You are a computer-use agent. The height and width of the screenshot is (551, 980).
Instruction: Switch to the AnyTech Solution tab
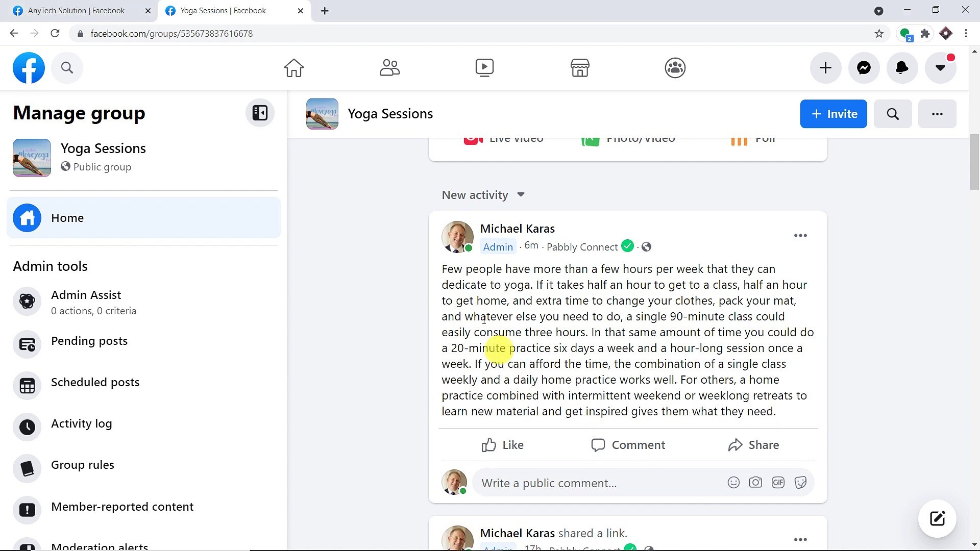76,10
